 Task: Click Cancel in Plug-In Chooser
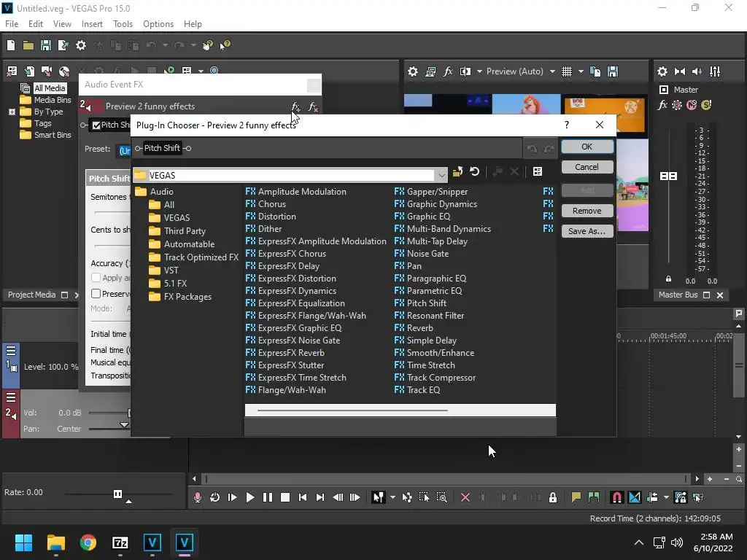tap(587, 167)
